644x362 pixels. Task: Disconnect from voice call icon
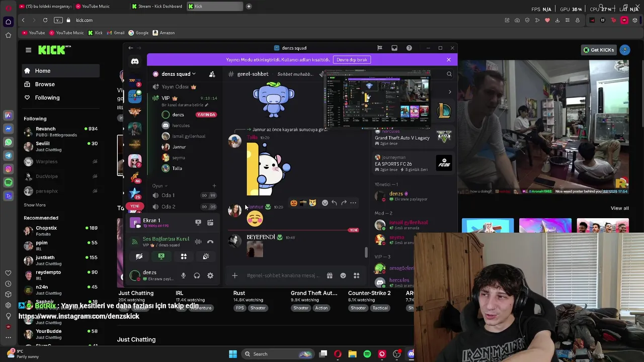click(210, 242)
